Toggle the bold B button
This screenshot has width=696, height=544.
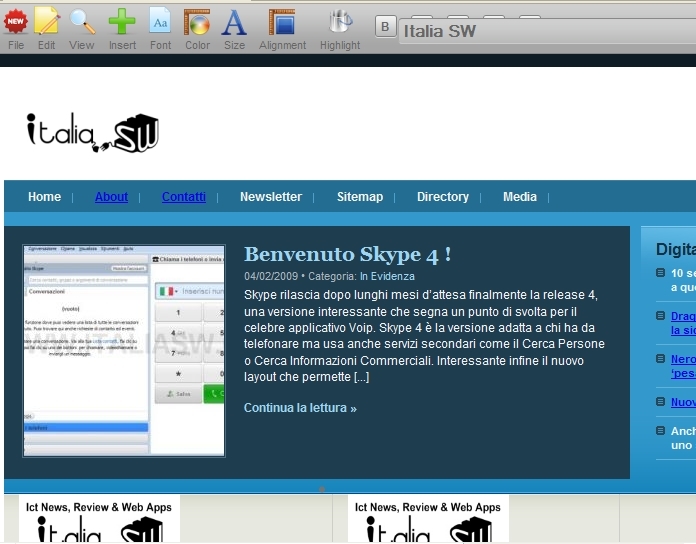tap(385, 27)
